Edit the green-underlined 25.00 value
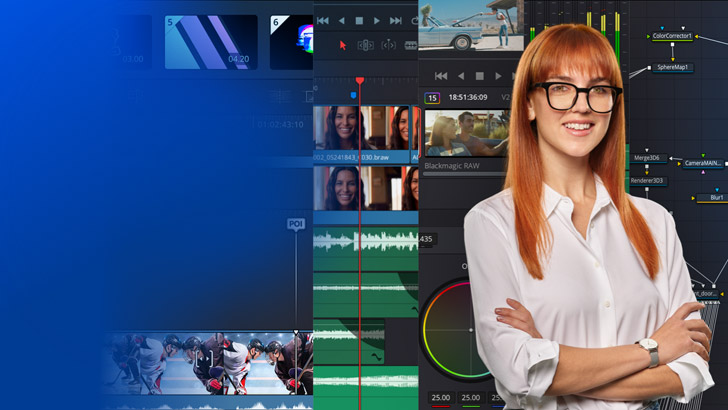 [470, 397]
